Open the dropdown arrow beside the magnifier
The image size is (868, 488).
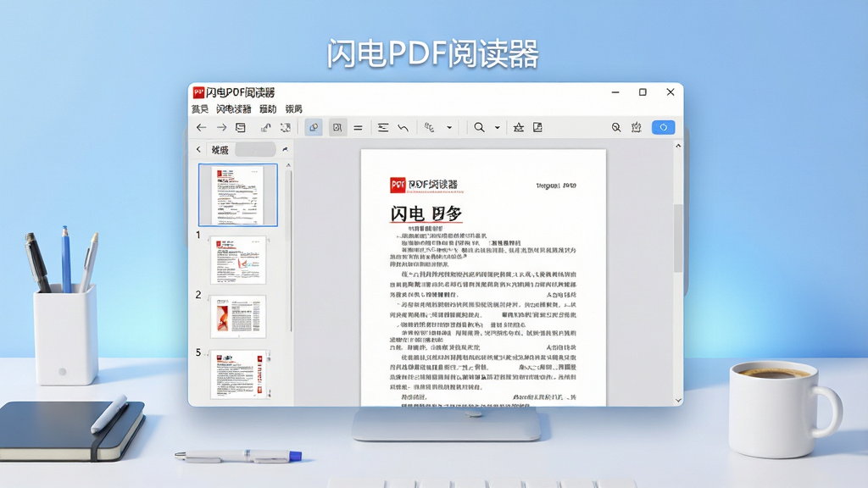(x=497, y=128)
